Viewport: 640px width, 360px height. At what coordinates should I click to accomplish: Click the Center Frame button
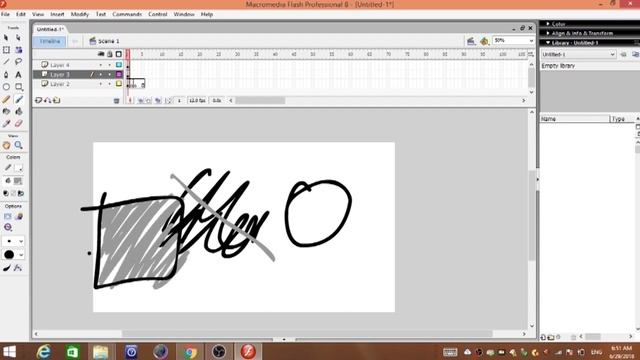pos(130,100)
